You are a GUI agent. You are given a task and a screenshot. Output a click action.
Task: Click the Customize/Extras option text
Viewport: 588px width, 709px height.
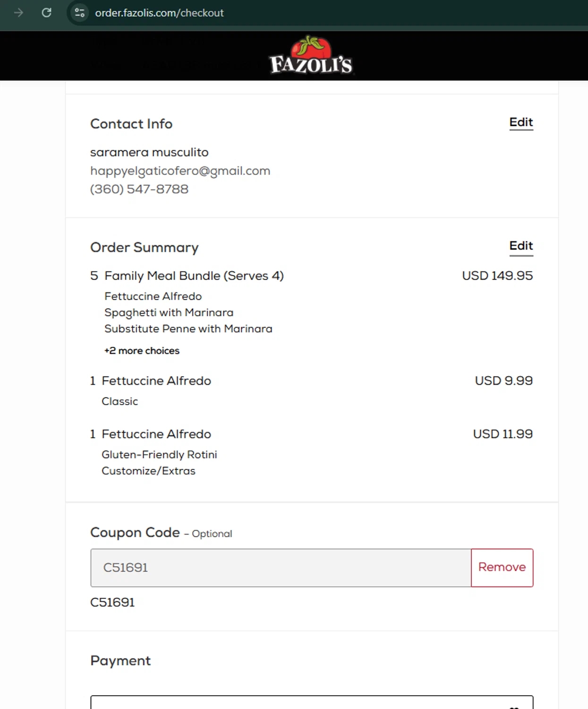[x=148, y=471]
